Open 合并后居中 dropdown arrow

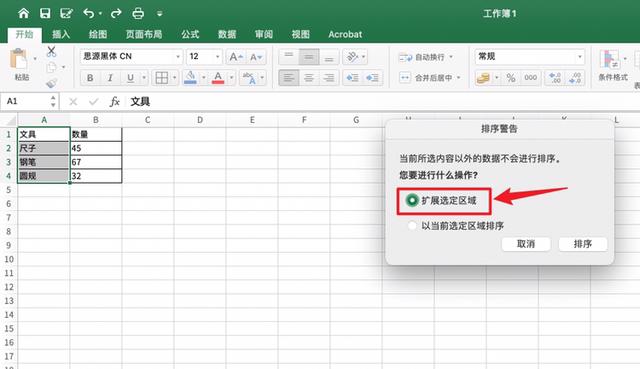click(458, 78)
